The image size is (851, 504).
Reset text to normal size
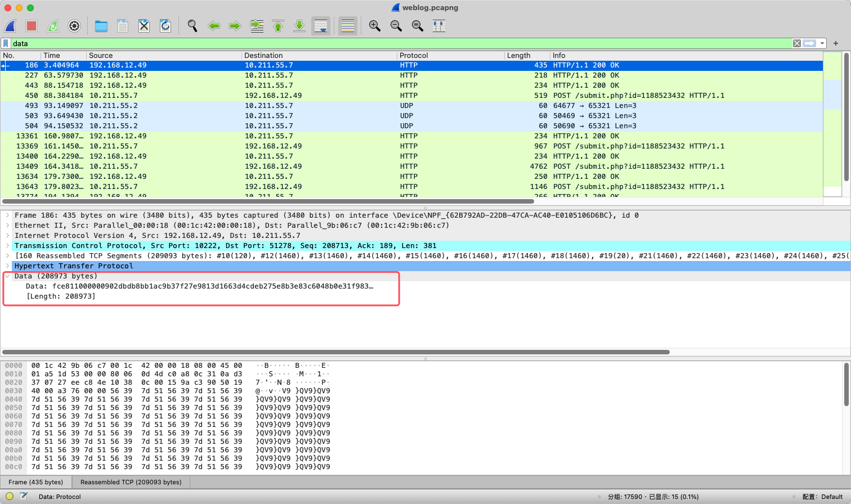tap(418, 26)
